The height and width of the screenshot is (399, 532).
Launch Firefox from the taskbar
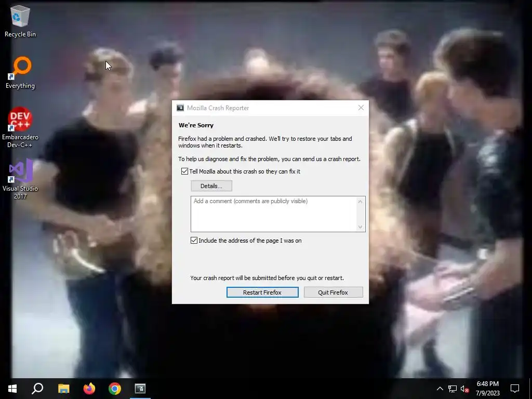(89, 389)
